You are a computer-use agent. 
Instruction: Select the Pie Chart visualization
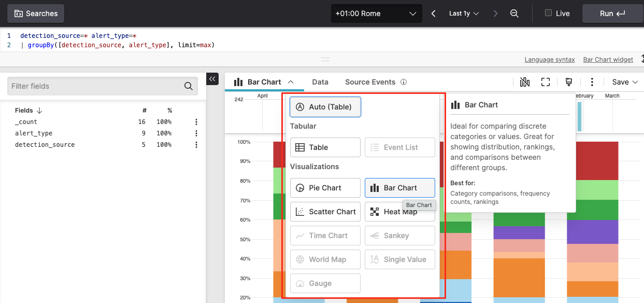pos(325,188)
